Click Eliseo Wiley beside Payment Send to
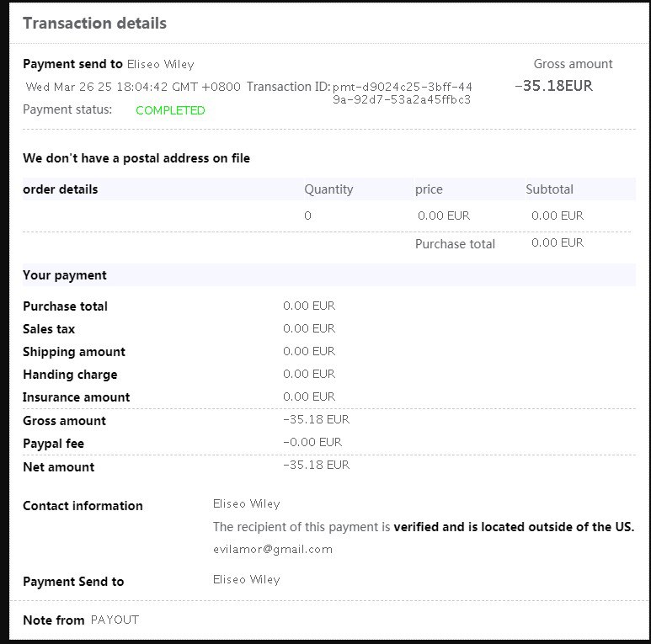This screenshot has height=644, width=651. pyautogui.click(x=247, y=580)
